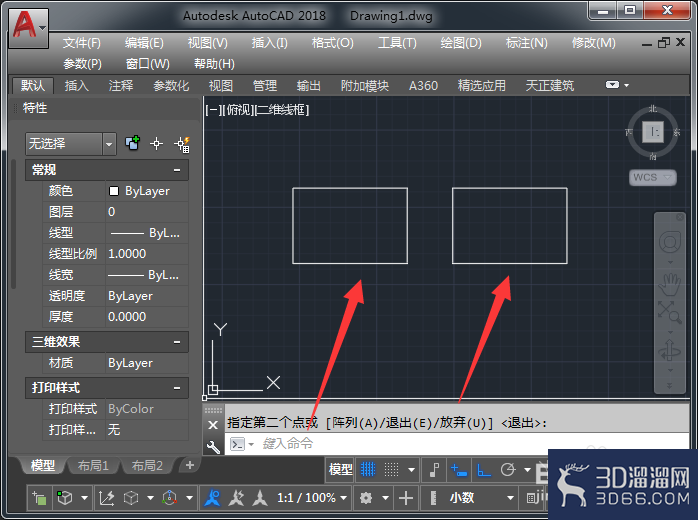Switch to the 布局1 layout tab
This screenshot has height=520, width=698.
click(93, 466)
